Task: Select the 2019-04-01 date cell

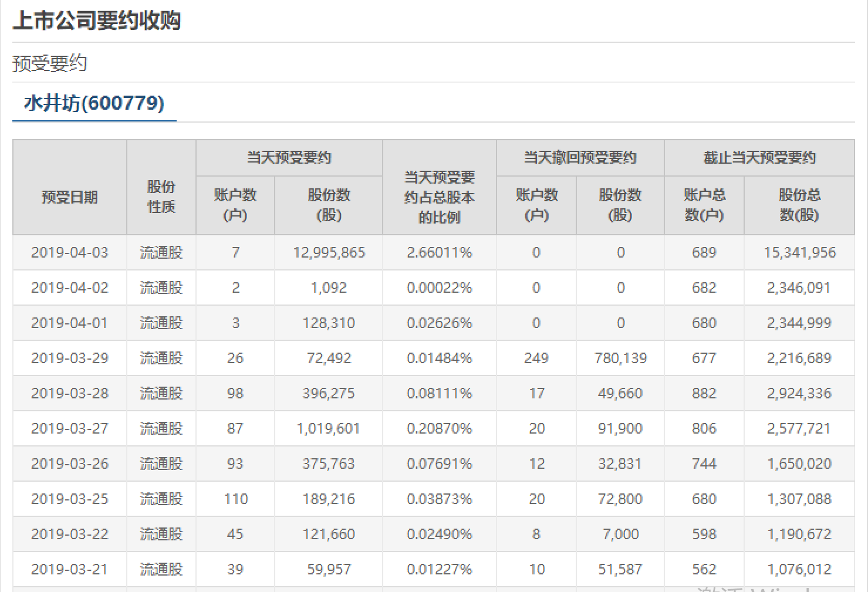Action: [x=70, y=323]
